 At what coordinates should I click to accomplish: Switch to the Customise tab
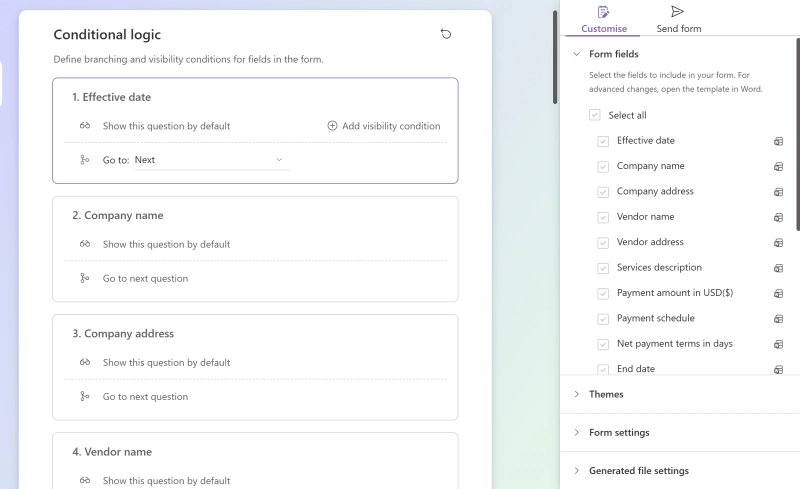(x=604, y=20)
